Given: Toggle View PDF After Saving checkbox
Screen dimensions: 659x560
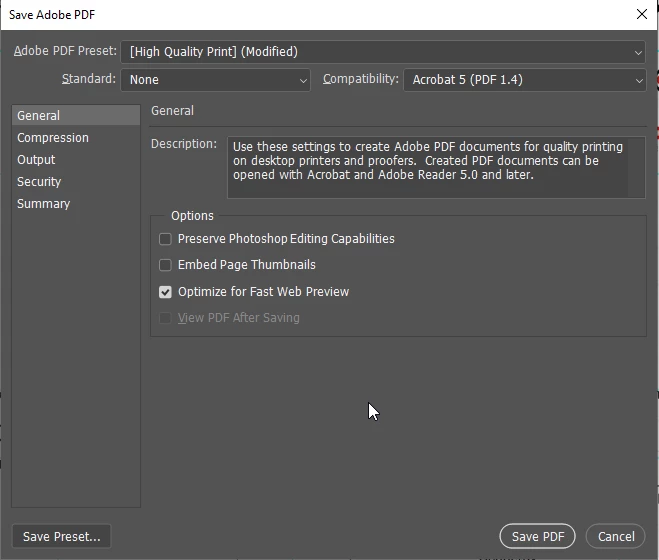Looking at the screenshot, I should click(165, 318).
